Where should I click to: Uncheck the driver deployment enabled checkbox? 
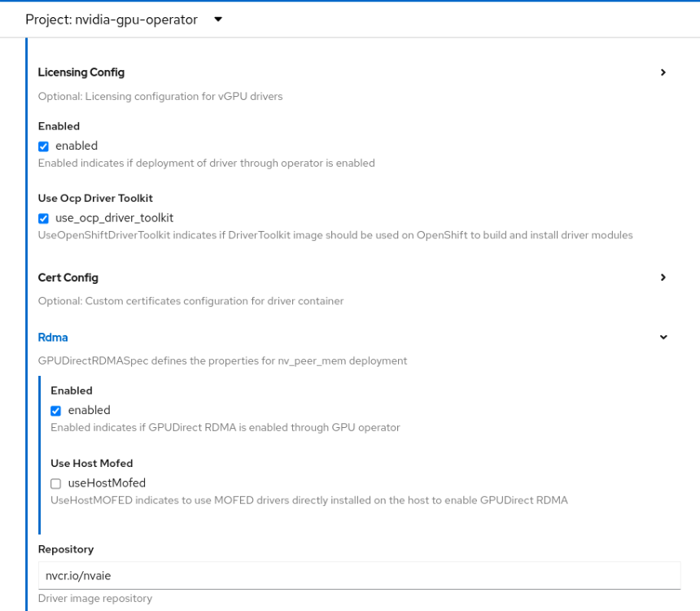coord(44,146)
